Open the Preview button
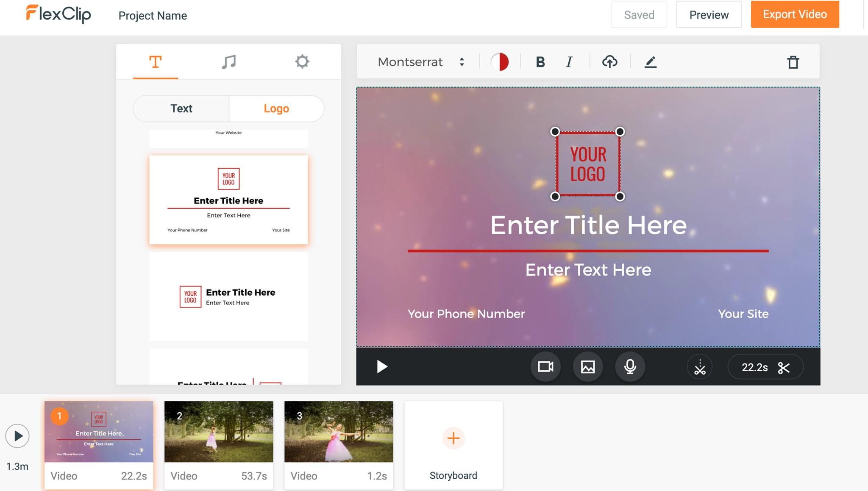868x491 pixels. tap(709, 15)
